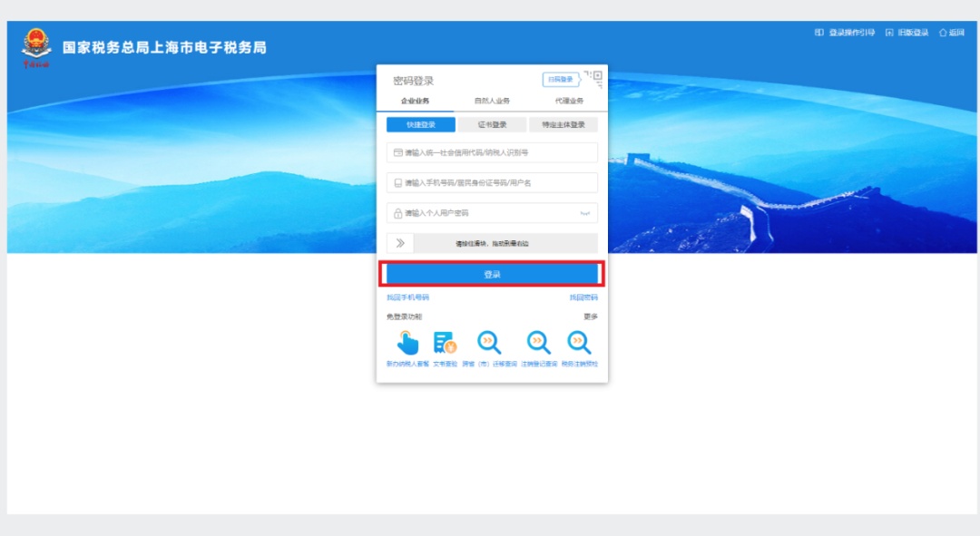This screenshot has width=980, height=536.
Task: Click the slider verification handle arrows
Action: pyautogui.click(x=400, y=243)
